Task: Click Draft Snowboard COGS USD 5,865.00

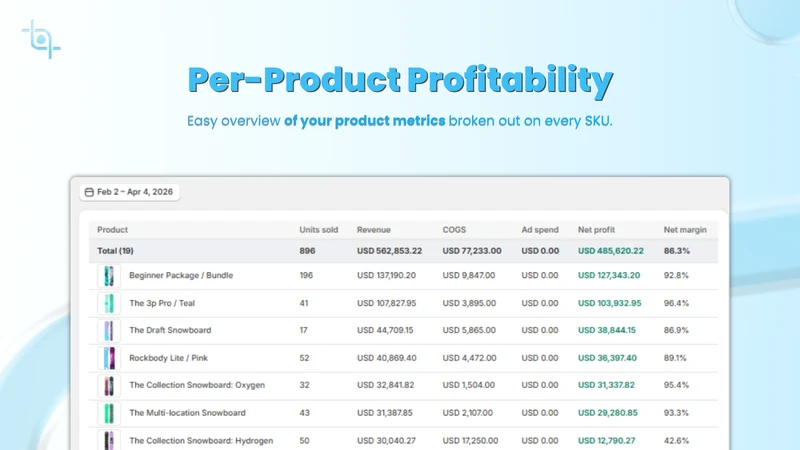Action: pos(469,330)
